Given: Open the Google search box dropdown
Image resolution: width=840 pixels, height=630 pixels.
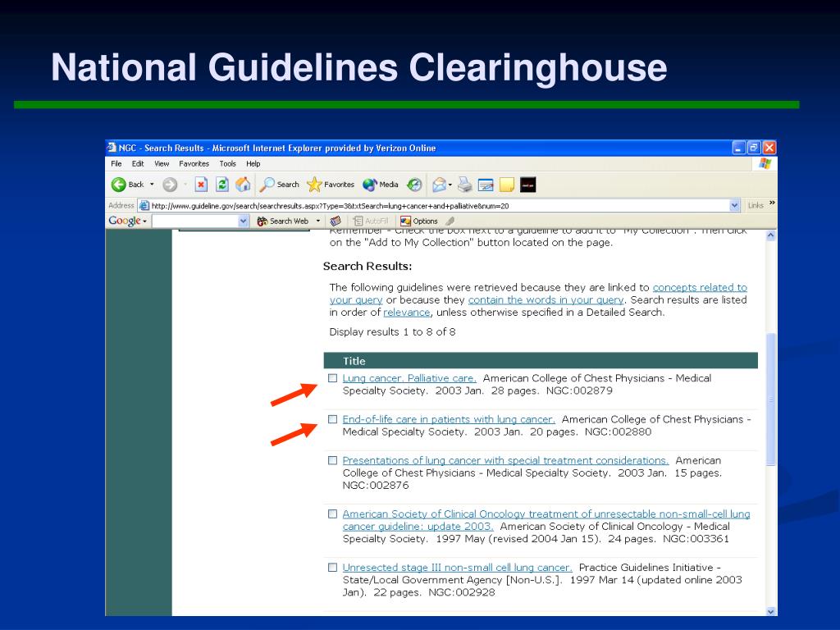Looking at the screenshot, I should [243, 221].
